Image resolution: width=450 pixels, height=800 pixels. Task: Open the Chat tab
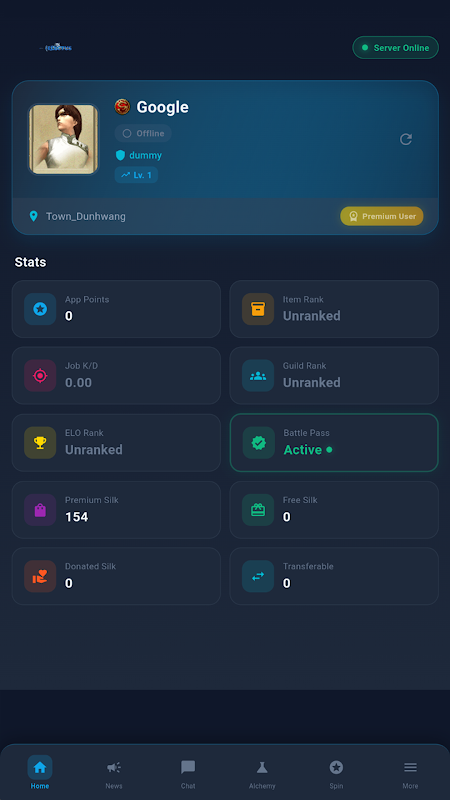coord(188,773)
